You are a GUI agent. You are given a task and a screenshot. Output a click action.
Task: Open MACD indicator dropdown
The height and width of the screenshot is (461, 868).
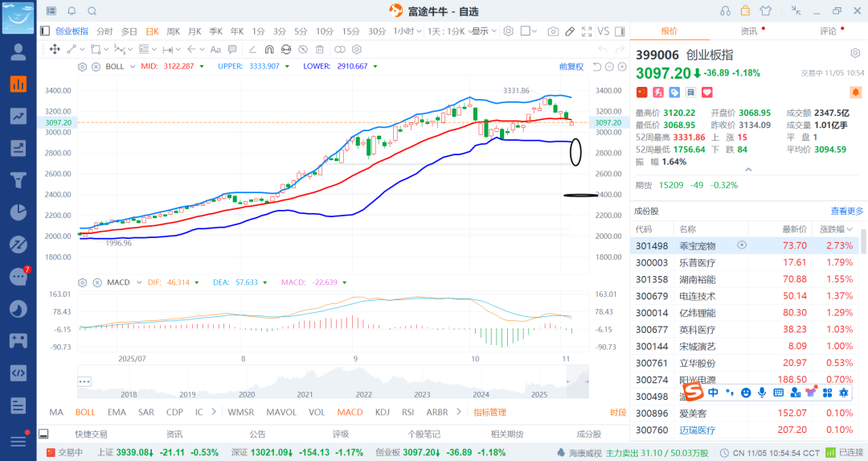(139, 282)
